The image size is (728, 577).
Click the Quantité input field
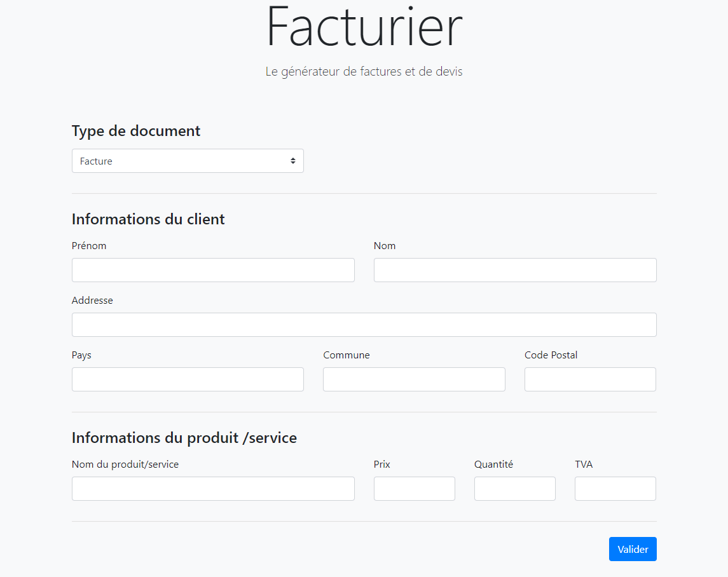515,489
